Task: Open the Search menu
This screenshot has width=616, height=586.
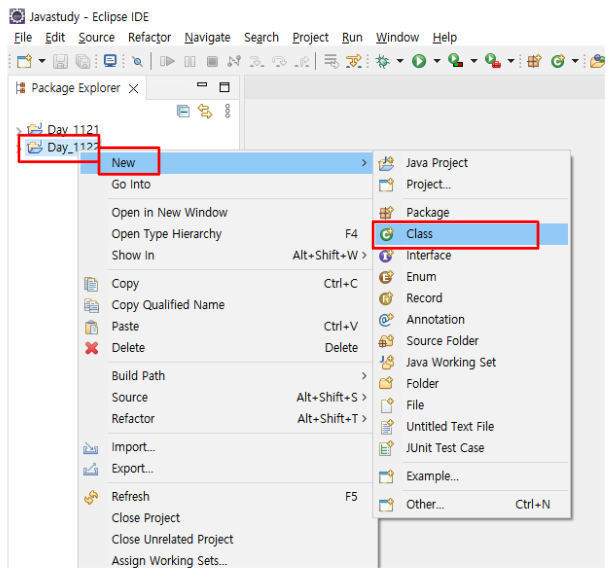Action: tap(261, 38)
